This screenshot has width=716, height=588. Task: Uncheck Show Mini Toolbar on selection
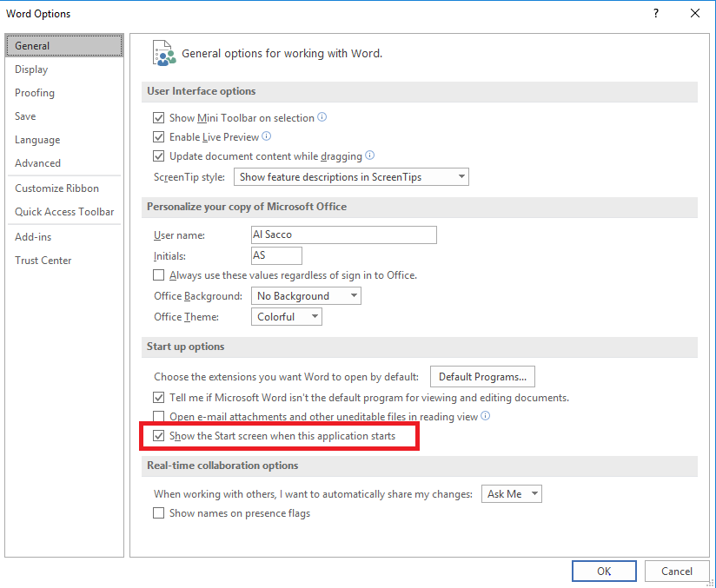point(159,117)
